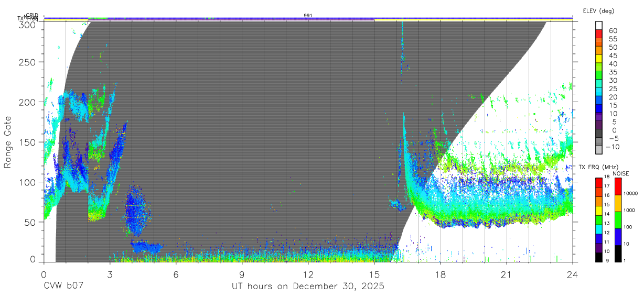Click the hour tick label '18' on time axis
Image resolution: width=644 pixels, height=297 pixels.
tap(441, 274)
